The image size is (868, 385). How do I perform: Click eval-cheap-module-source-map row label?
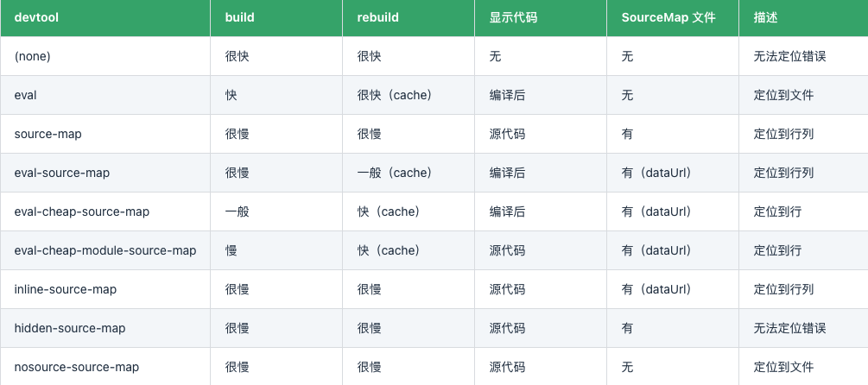105,250
